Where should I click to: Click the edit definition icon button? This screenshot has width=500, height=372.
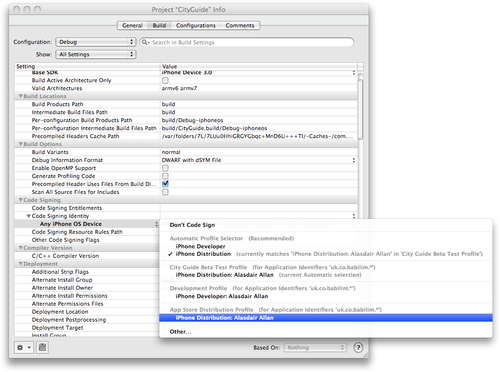pyautogui.click(x=42, y=348)
